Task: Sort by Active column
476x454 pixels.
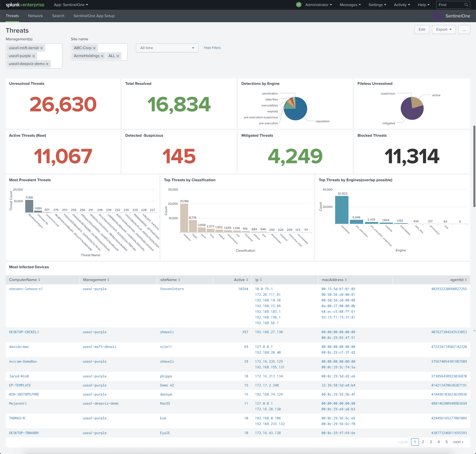Action: point(241,280)
